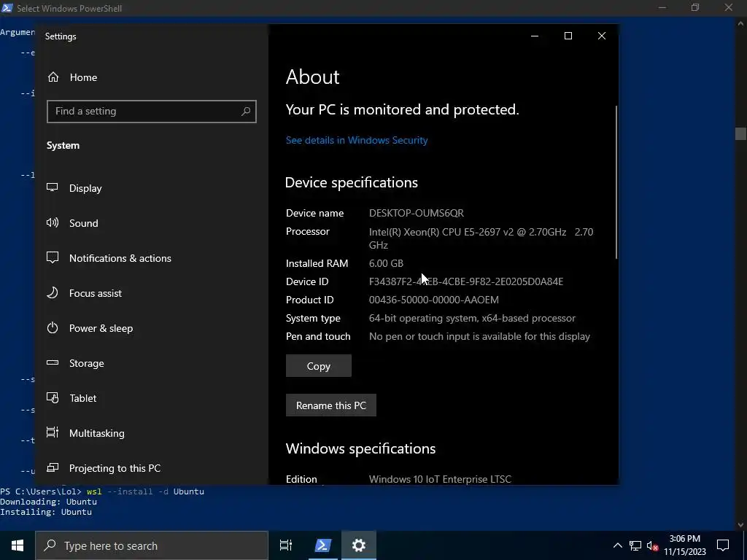Open See details in Windows Security link
This screenshot has height=560, width=747.
point(357,140)
